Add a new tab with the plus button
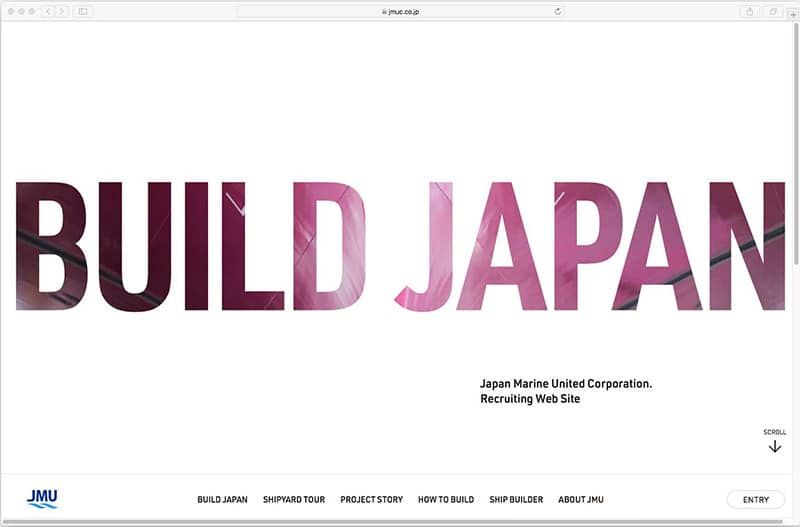 (793, 15)
